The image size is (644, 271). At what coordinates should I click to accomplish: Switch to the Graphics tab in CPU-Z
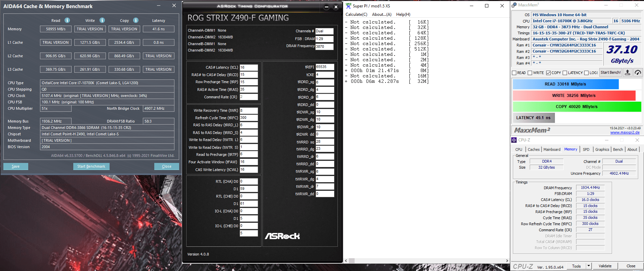coord(602,149)
